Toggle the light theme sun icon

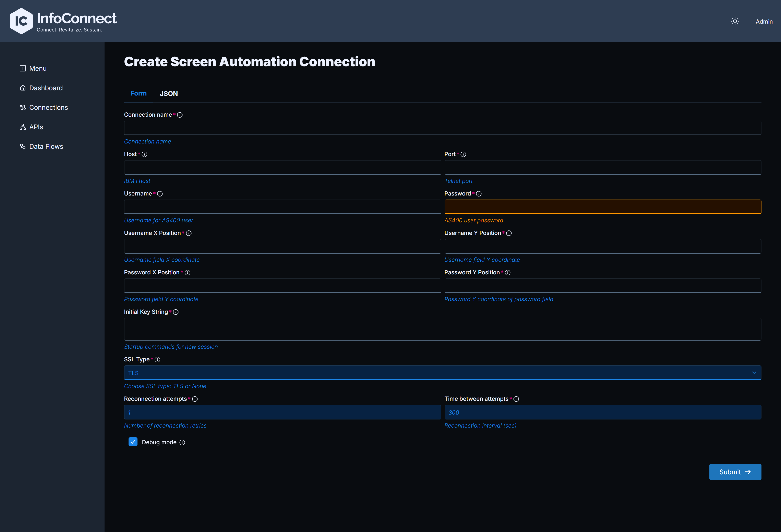(735, 22)
